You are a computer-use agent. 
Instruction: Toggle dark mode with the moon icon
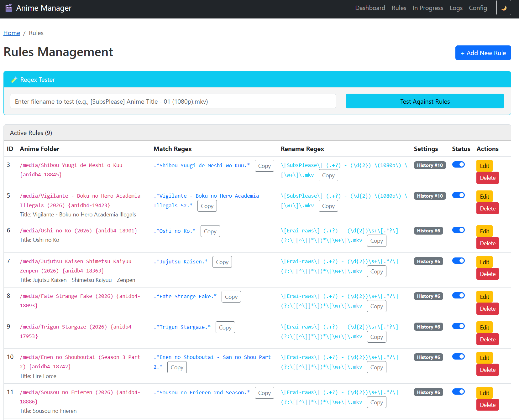point(503,8)
